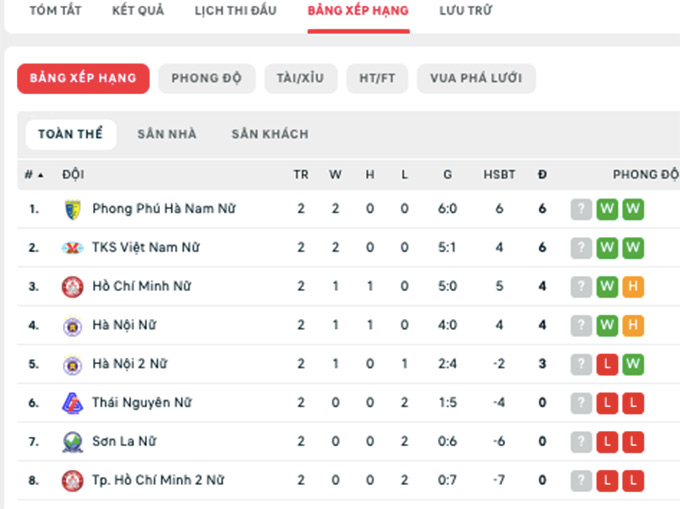Click the gray ? form badge in first row
Screen dimensions: 680x509
[x=581, y=209]
